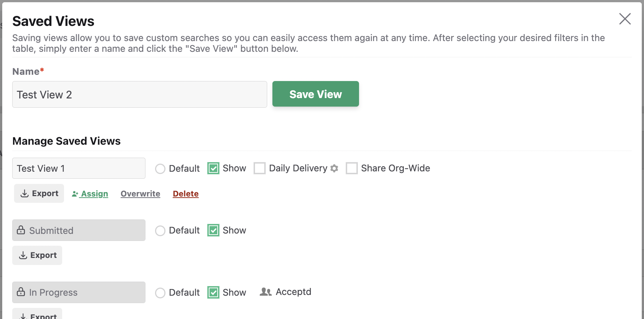
Task: Close the Saved Views dialog
Action: tap(625, 19)
